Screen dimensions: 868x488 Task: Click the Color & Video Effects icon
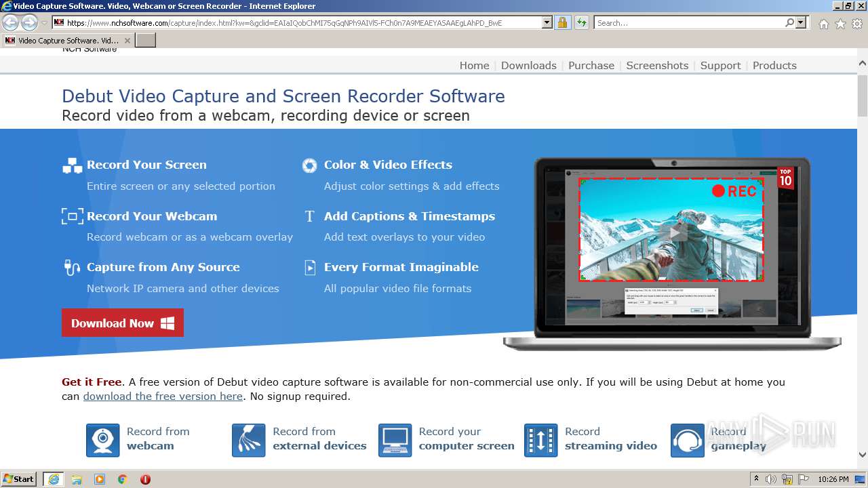point(309,165)
